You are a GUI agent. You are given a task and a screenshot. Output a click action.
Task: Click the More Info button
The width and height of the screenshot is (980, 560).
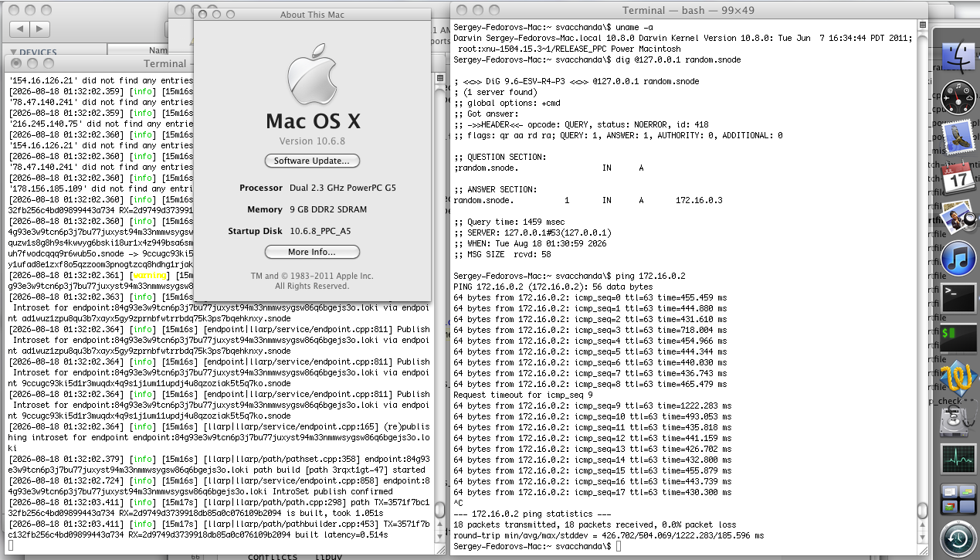pyautogui.click(x=312, y=252)
